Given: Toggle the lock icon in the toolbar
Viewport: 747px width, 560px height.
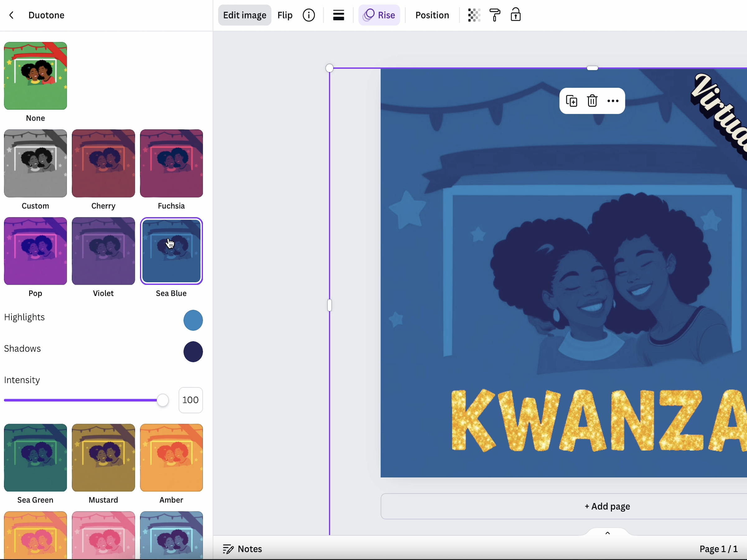Looking at the screenshot, I should [515, 15].
